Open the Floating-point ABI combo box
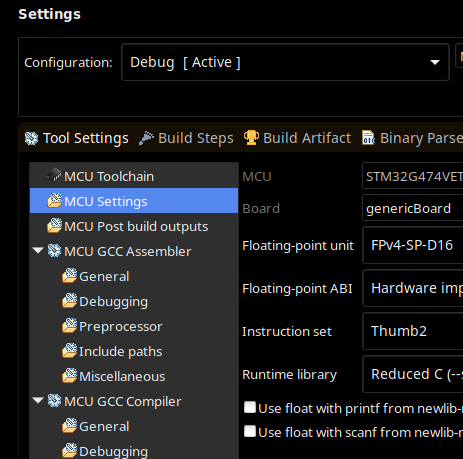This screenshot has height=459, width=463. click(x=413, y=288)
